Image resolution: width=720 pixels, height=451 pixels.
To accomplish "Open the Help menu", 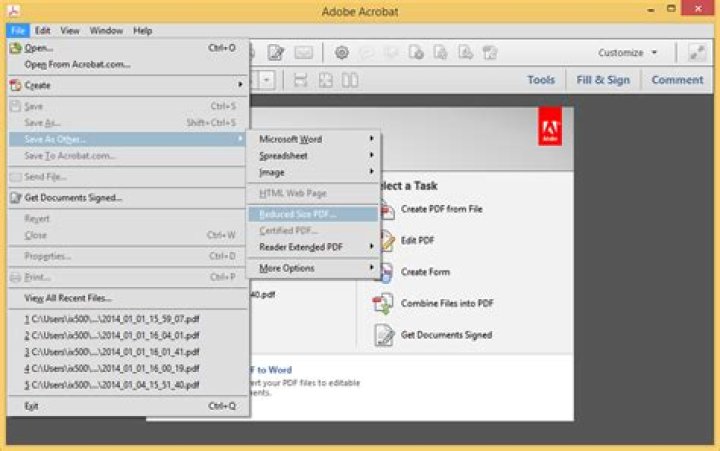I will (x=142, y=31).
